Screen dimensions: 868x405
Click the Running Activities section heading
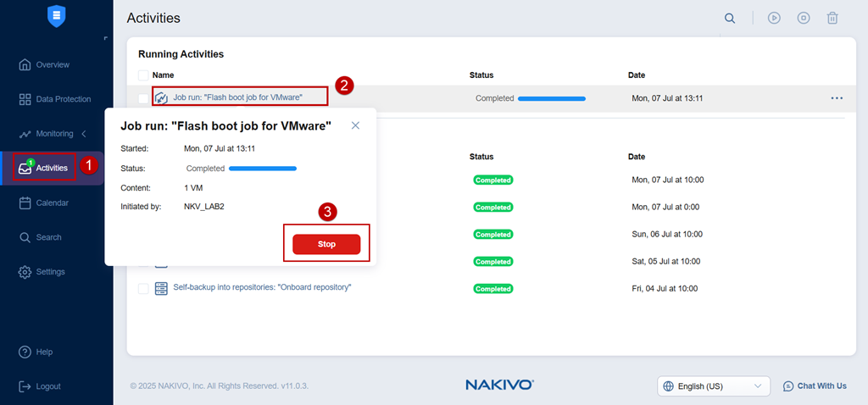[x=181, y=54]
